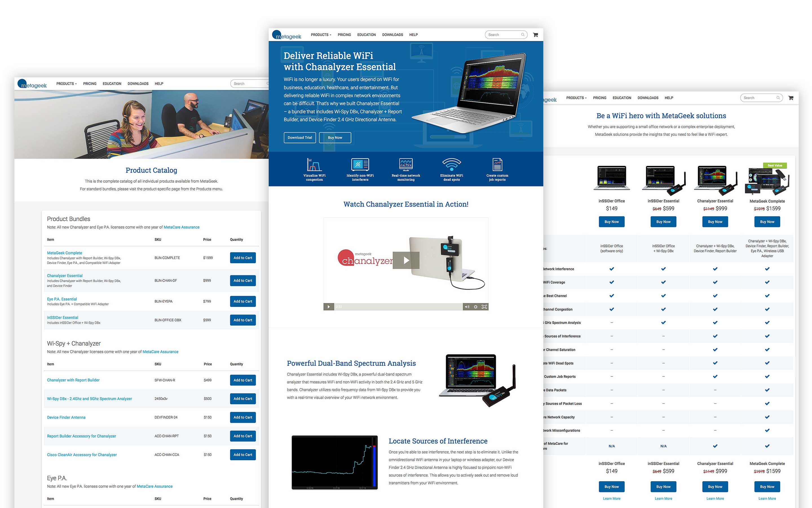The image size is (812, 508).
Task: Add Chanalyzer Essential bundle to cart
Action: pyautogui.click(x=242, y=281)
